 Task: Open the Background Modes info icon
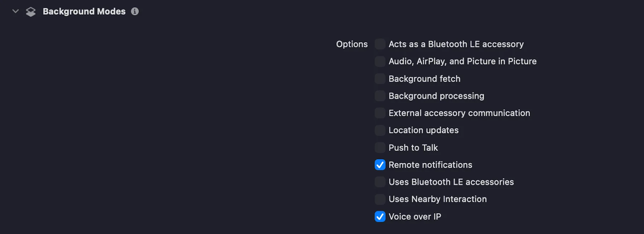[135, 11]
